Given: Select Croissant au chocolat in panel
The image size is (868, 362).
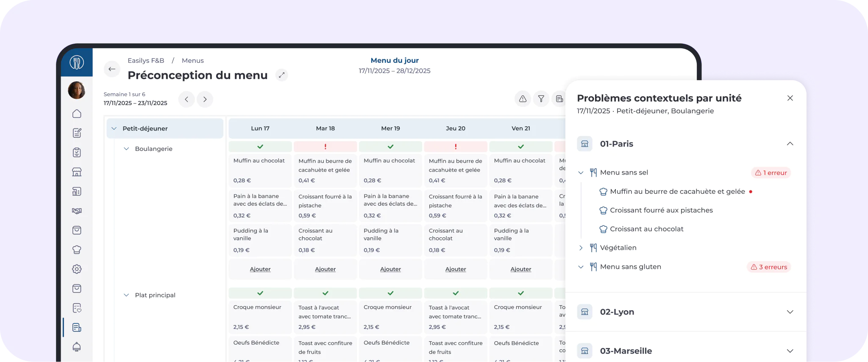Looking at the screenshot, I should pyautogui.click(x=646, y=229).
